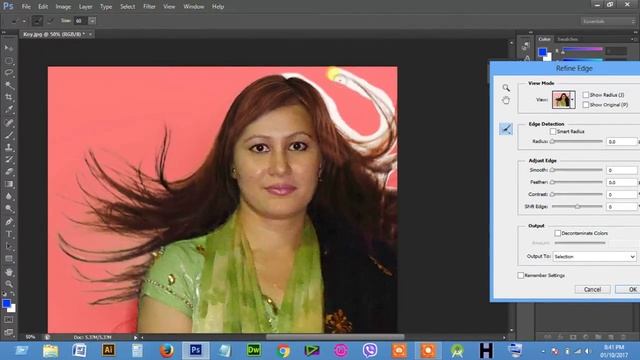
Task: Select the Hand tool in main toolbar
Action: tap(9, 272)
